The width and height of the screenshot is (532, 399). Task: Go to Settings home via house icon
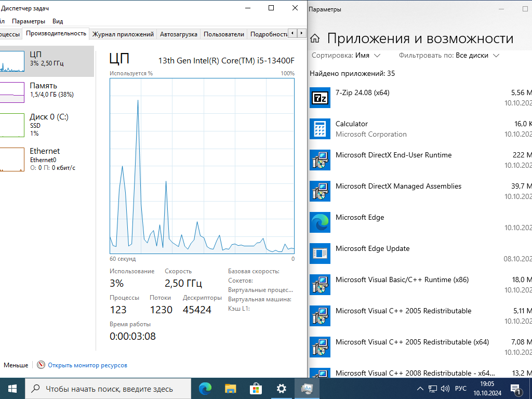315,38
